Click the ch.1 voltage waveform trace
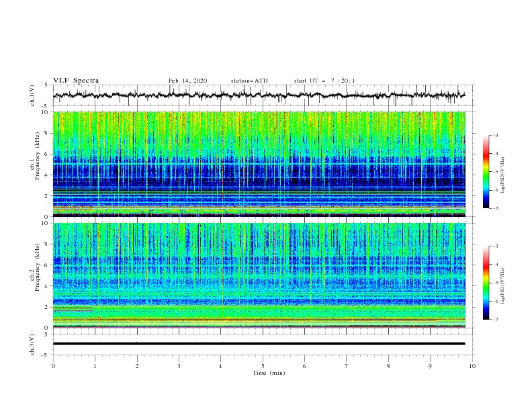Image resolution: width=532 pixels, height=411 pixels. pos(259,95)
